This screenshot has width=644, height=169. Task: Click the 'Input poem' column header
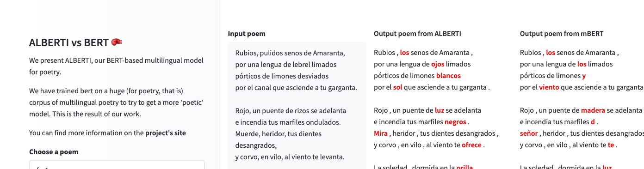pos(247,34)
